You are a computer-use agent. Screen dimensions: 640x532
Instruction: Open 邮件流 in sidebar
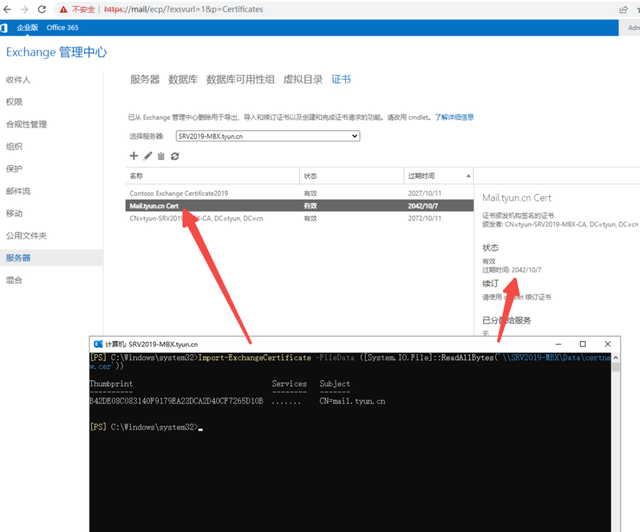pos(18,191)
